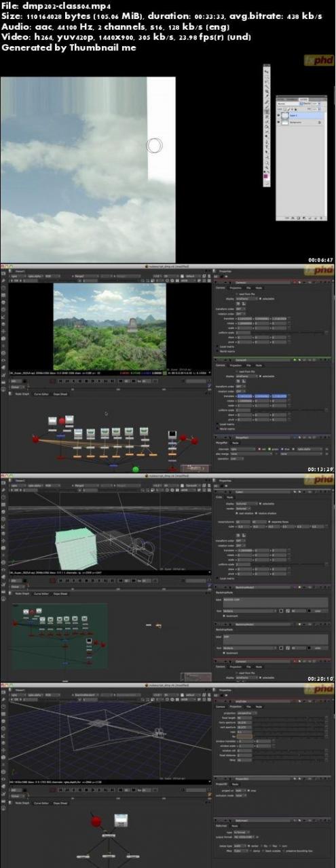The width and height of the screenshot is (336, 868).
Task: Toggle visibility of the Background layer
Action: (278, 122)
